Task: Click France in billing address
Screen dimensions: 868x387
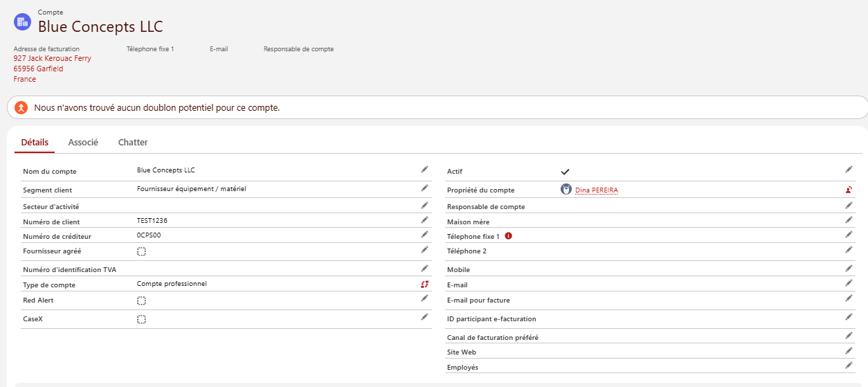Action: 25,80
